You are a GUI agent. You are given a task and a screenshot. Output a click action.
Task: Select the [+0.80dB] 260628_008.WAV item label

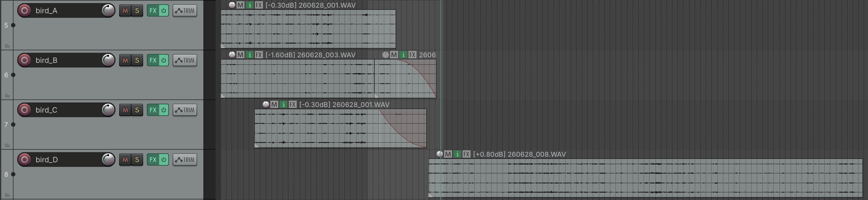point(519,154)
